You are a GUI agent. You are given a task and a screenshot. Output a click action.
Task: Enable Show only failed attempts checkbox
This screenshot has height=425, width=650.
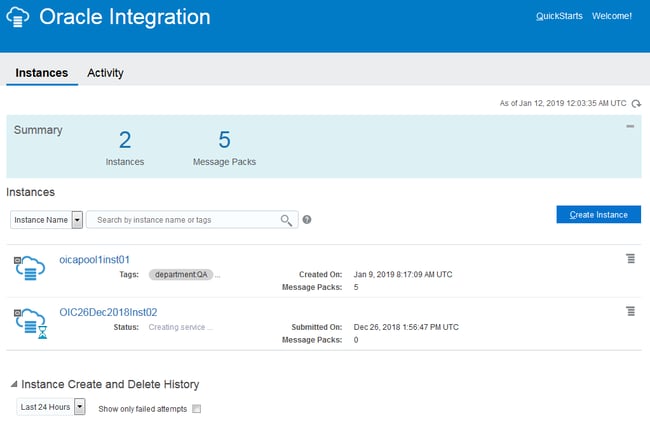[x=196, y=409]
